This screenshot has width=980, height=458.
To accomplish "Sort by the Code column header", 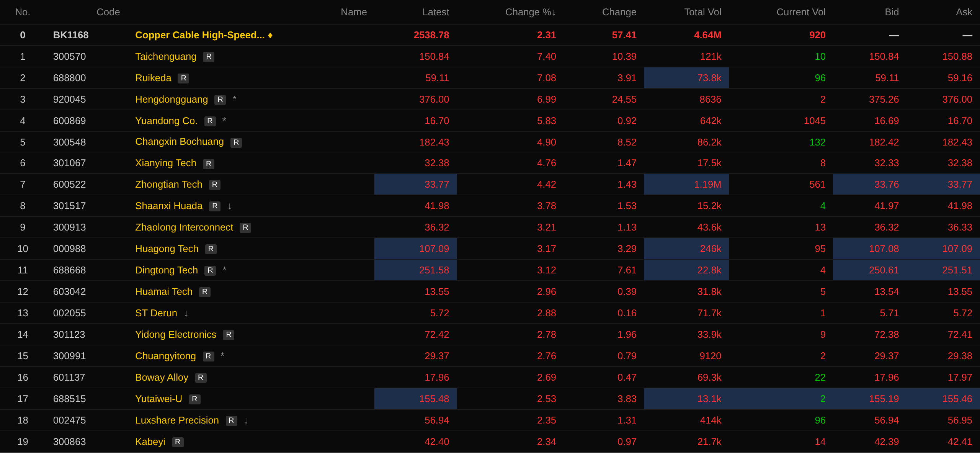I will tap(108, 12).
